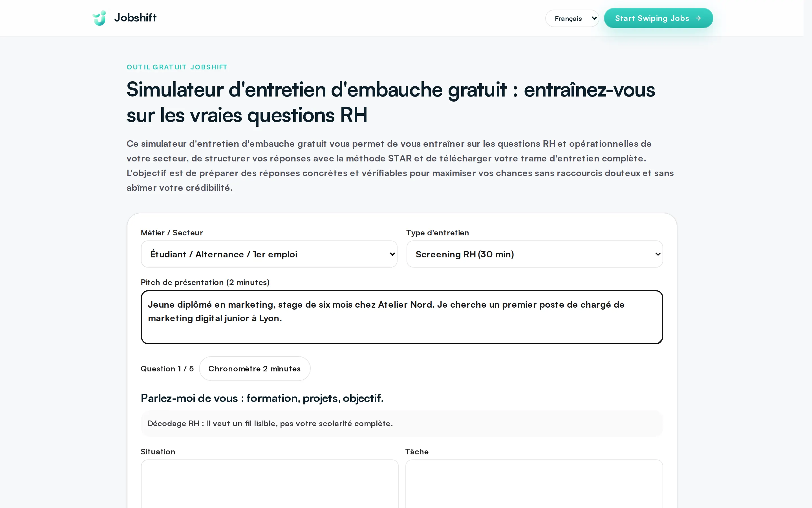Click the "Pitch de présentation (2 minutes)" label
Image resolution: width=812 pixels, height=508 pixels.
[205, 282]
